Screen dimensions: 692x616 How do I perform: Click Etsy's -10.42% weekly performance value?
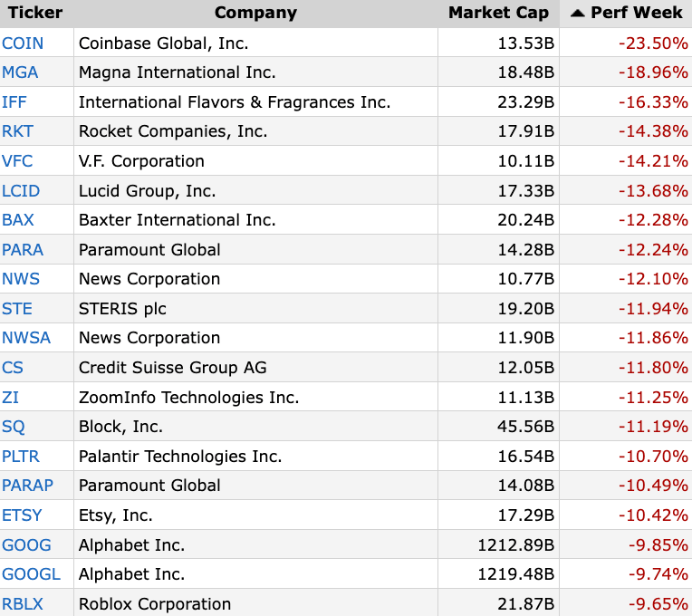(652, 515)
